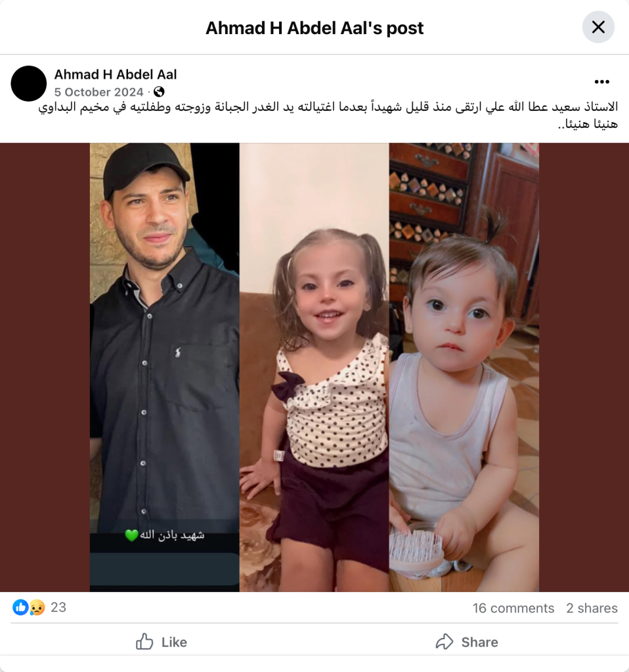This screenshot has width=629, height=672.
Task: Open the photo of girl in polka-dot top
Action: click(x=314, y=367)
